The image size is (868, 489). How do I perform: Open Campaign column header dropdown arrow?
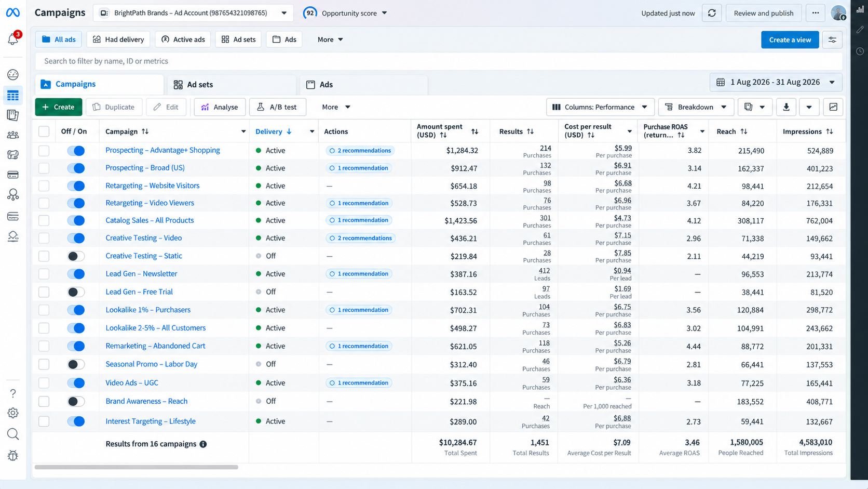(243, 131)
